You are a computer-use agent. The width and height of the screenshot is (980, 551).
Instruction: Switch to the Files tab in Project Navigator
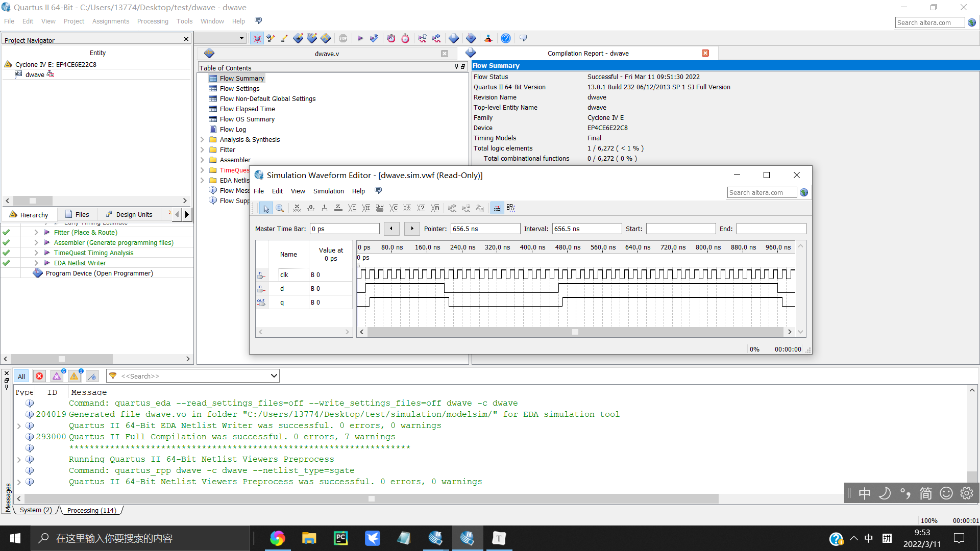(77, 214)
